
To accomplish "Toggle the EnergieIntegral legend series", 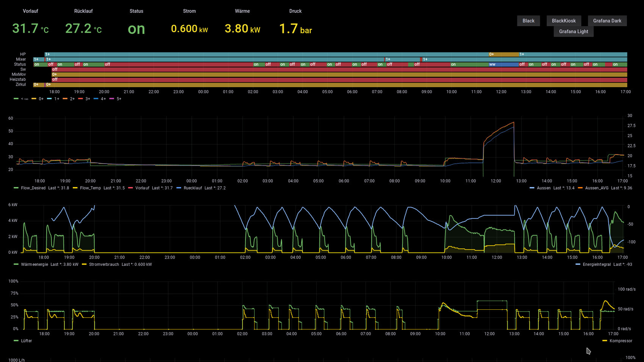I will (x=596, y=264).
